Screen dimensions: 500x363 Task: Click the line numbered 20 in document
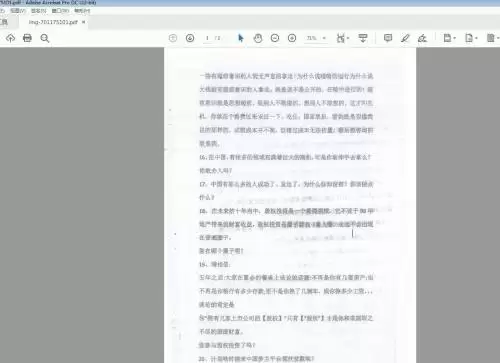[x=257, y=359]
